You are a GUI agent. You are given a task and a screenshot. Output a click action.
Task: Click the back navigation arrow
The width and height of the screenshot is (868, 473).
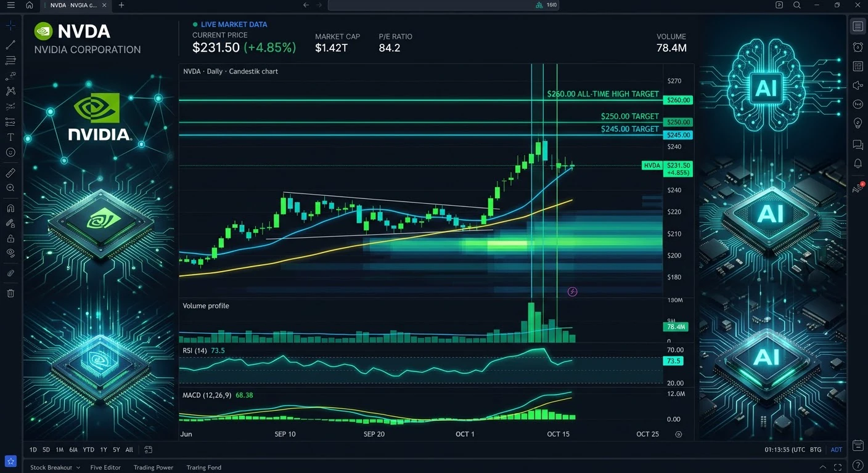306,5
